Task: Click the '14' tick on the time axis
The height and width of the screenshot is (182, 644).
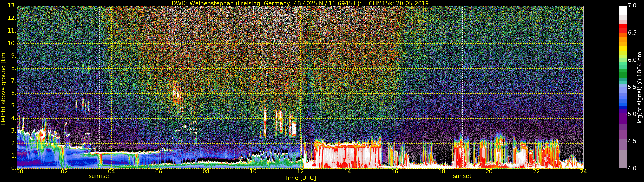Action: [348, 172]
